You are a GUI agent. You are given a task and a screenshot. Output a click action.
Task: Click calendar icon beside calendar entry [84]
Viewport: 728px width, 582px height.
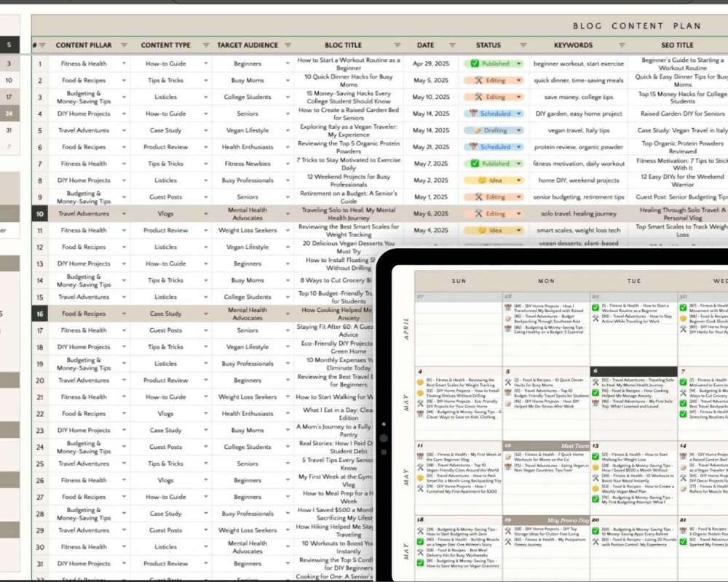[x=507, y=307]
